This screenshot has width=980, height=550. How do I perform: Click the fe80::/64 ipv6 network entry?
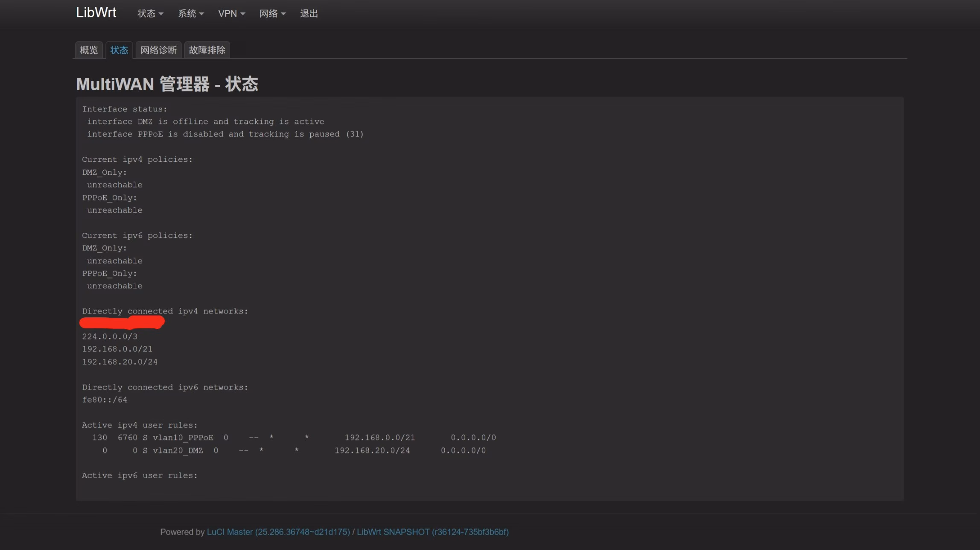coord(105,400)
